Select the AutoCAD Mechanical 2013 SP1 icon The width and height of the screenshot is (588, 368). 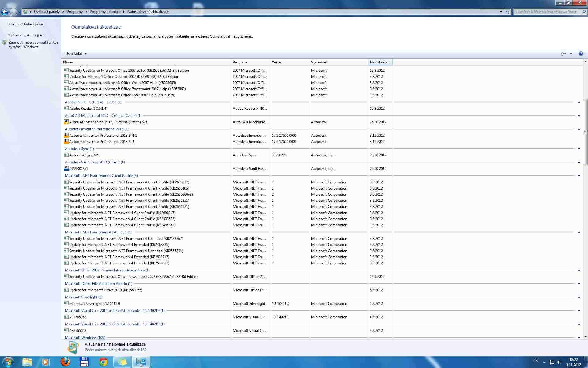[66, 122]
